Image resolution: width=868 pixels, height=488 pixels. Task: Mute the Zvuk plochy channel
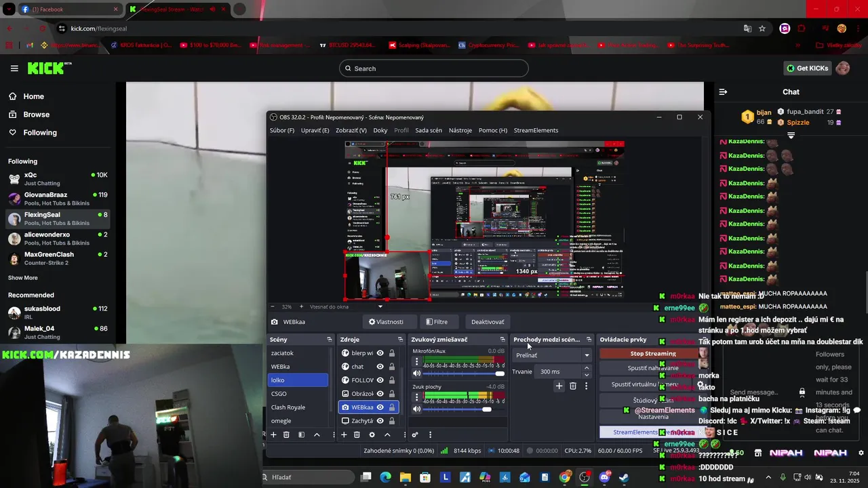(417, 409)
